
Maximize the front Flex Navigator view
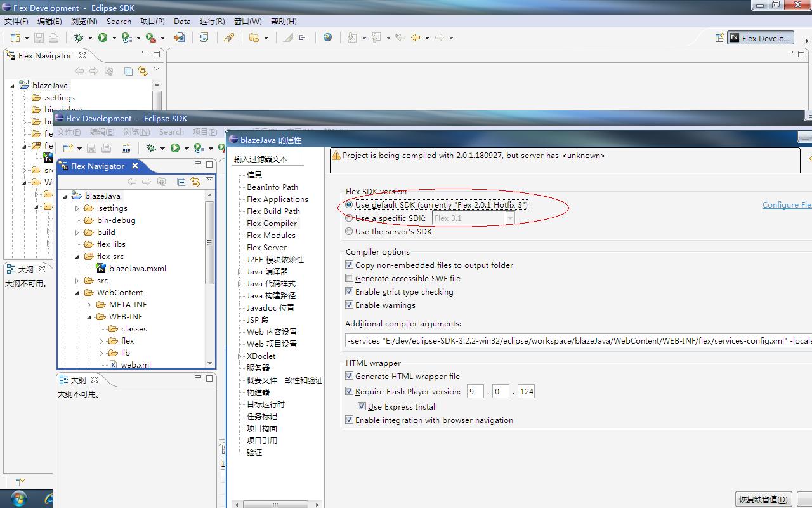[x=209, y=164]
